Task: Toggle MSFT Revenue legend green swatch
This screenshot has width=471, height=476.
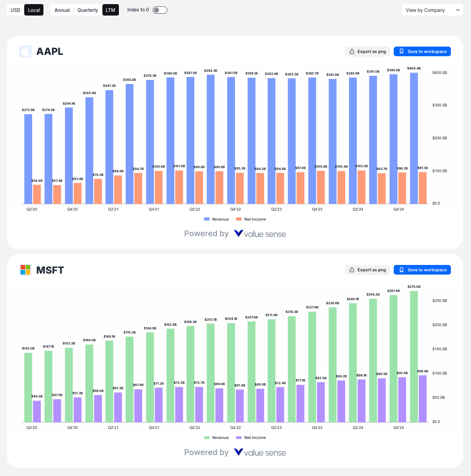Action: 207,438
